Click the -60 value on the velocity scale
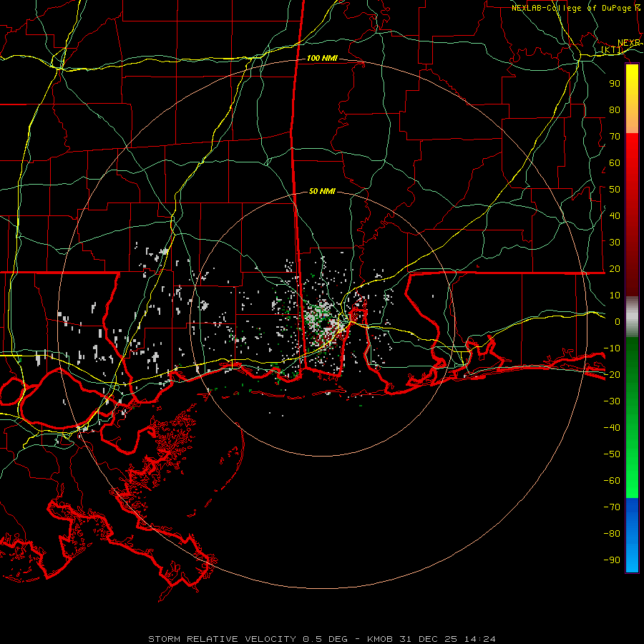 click(x=612, y=481)
